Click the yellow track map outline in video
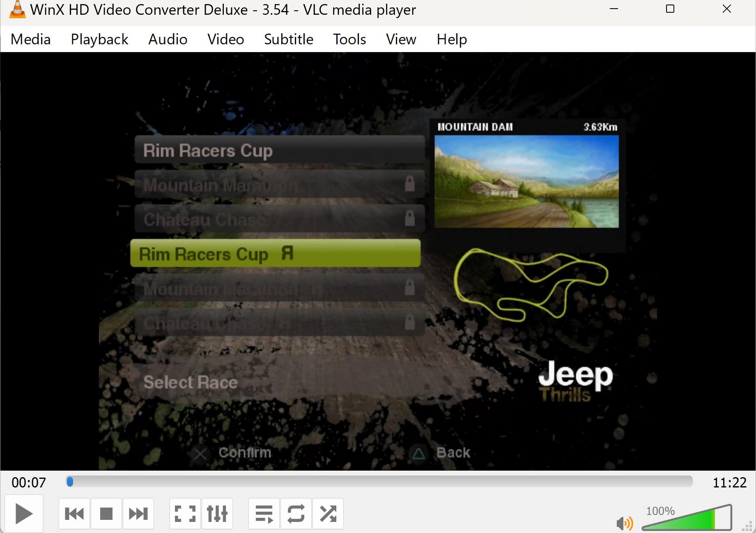This screenshot has width=756, height=533. tap(531, 284)
